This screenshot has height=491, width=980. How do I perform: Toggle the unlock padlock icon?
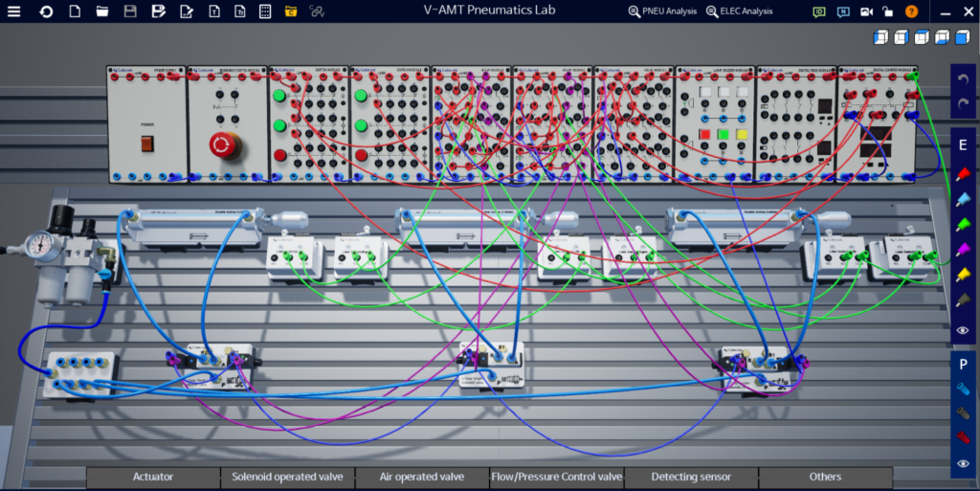pyautogui.click(x=887, y=11)
